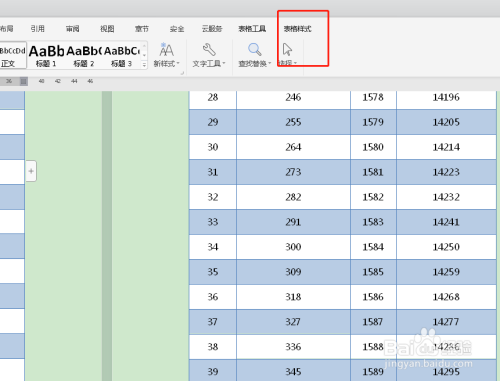Place cursor in cell 1581
The height and width of the screenshot is (381, 500).
[373, 172]
